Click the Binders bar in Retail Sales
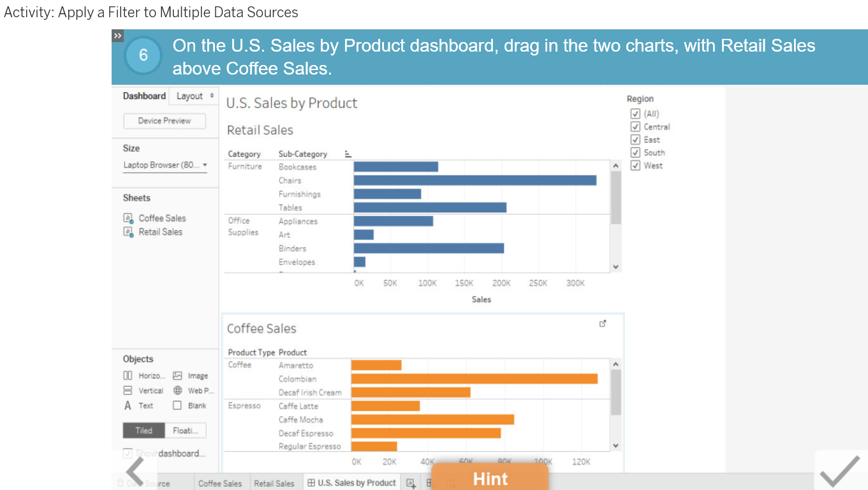This screenshot has width=868, height=490. [x=429, y=249]
